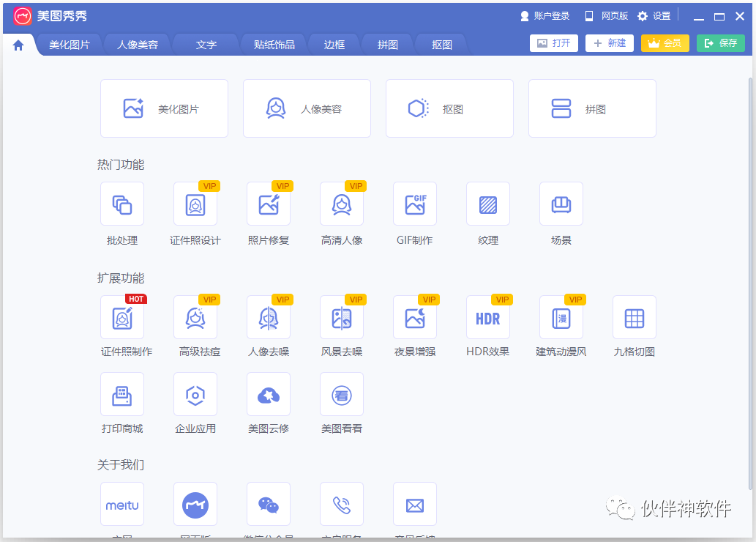Image resolution: width=756 pixels, height=542 pixels.
Task: Click the 新建 new file button
Action: click(x=609, y=43)
